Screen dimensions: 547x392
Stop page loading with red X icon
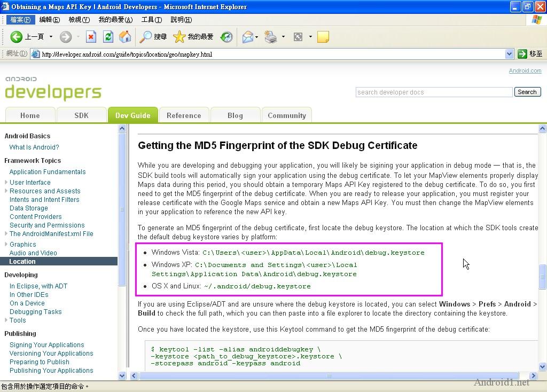(x=91, y=37)
